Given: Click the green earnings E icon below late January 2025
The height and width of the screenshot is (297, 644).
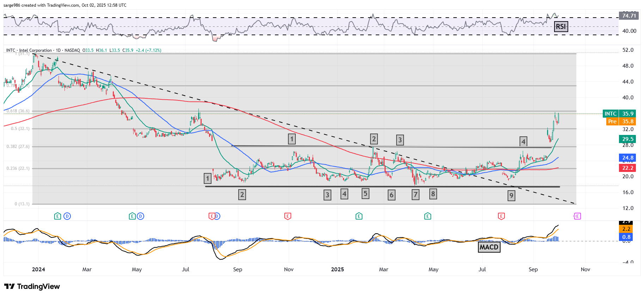Looking at the screenshot, I should click(359, 216).
